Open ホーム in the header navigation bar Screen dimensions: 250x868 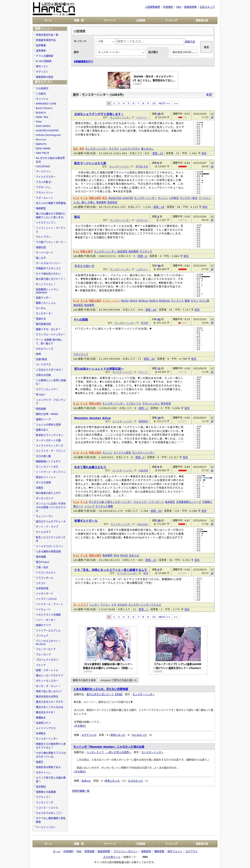[x=48, y=20]
